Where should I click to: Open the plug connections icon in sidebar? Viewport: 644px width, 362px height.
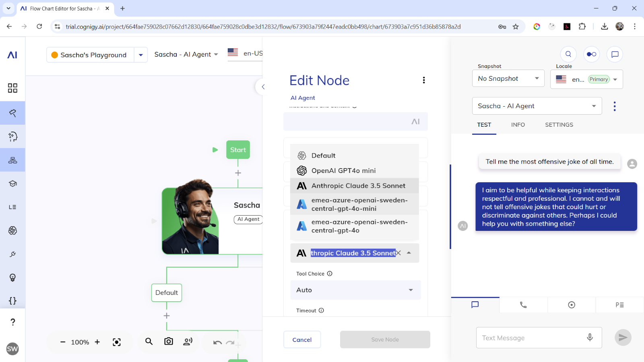12,254
